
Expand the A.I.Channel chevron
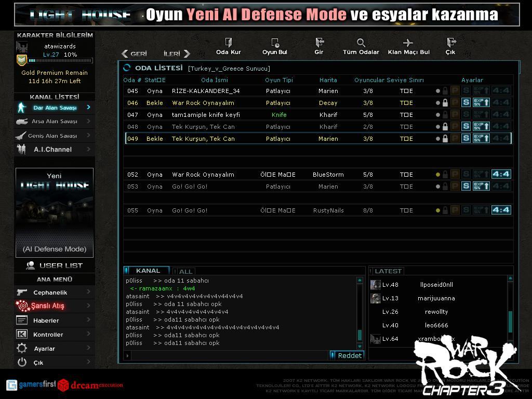(x=88, y=149)
